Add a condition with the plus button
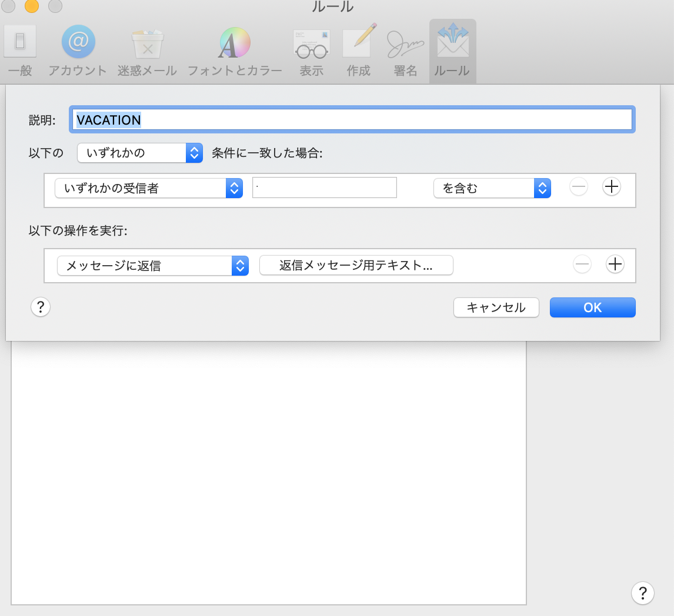The height and width of the screenshot is (616, 674). 612,187
